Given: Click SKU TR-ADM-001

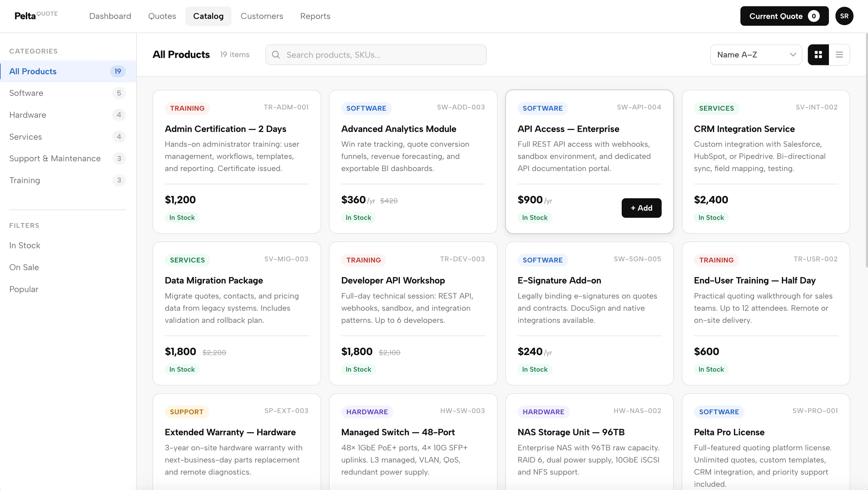Looking at the screenshot, I should pos(286,107).
